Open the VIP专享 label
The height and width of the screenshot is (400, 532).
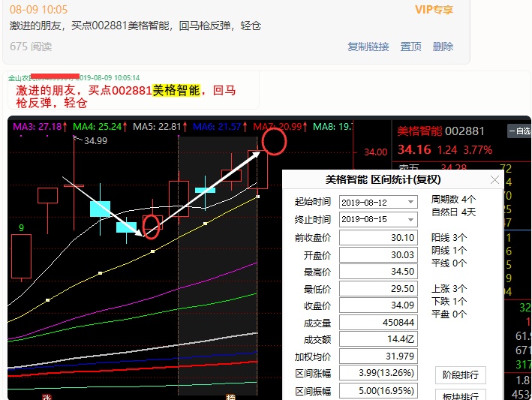click(434, 10)
